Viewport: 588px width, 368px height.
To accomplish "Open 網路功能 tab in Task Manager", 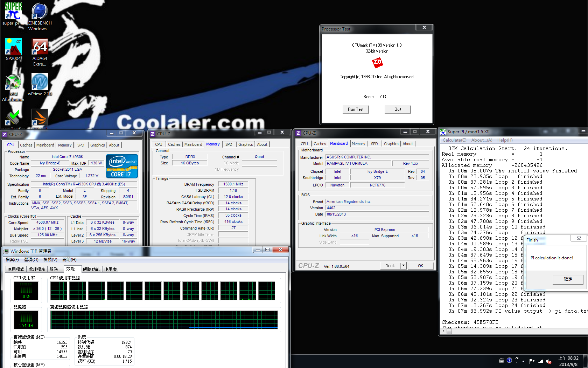I will pyautogui.click(x=91, y=269).
